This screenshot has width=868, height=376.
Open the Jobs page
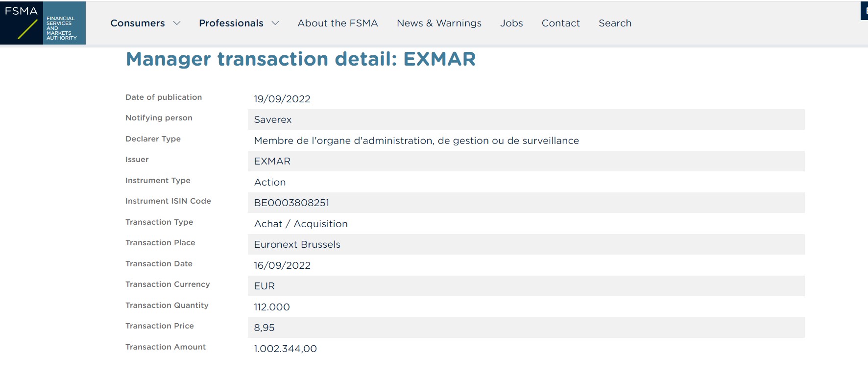point(511,23)
